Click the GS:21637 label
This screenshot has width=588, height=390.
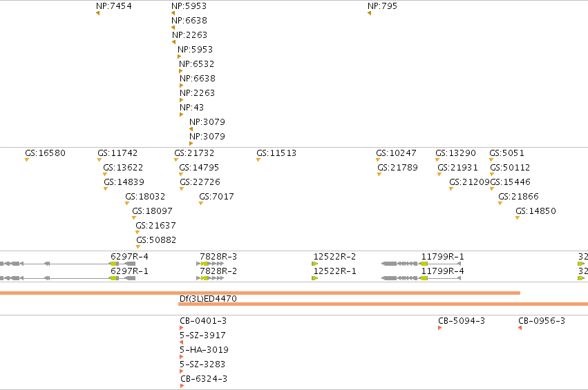click(x=155, y=226)
